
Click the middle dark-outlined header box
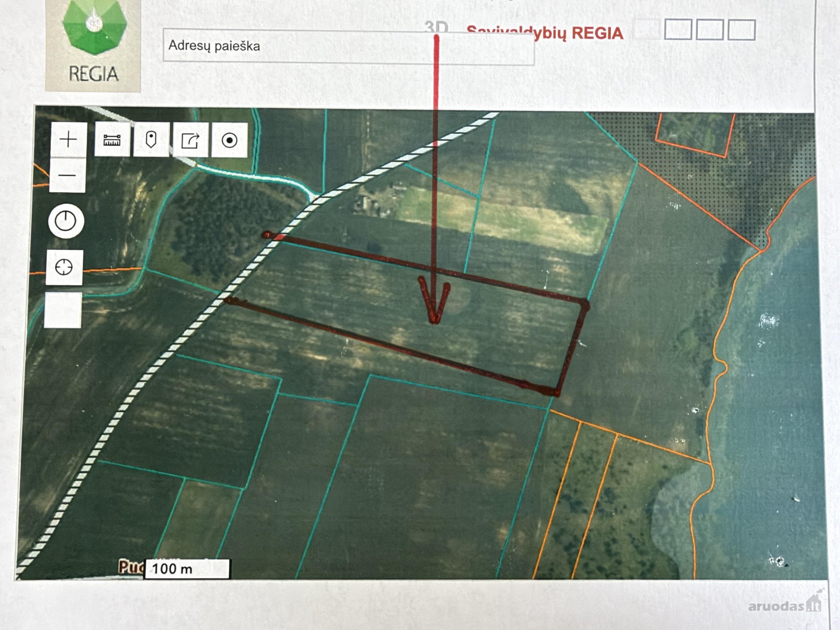pos(710,29)
